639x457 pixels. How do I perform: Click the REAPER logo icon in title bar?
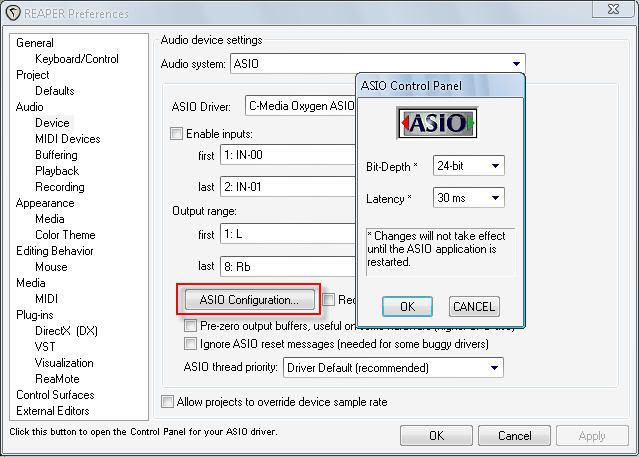(13, 13)
